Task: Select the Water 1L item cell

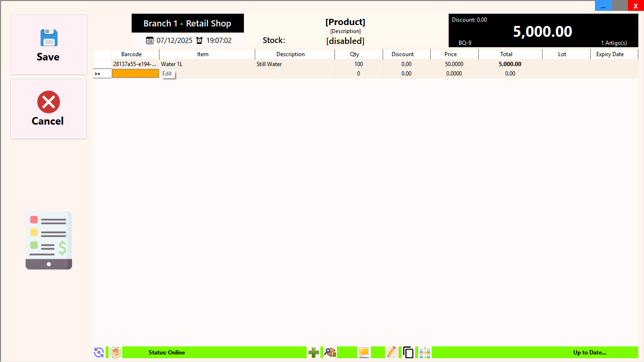Action: click(207, 64)
